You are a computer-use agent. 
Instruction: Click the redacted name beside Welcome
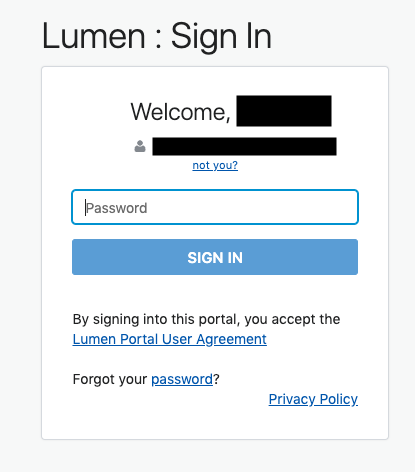284,111
